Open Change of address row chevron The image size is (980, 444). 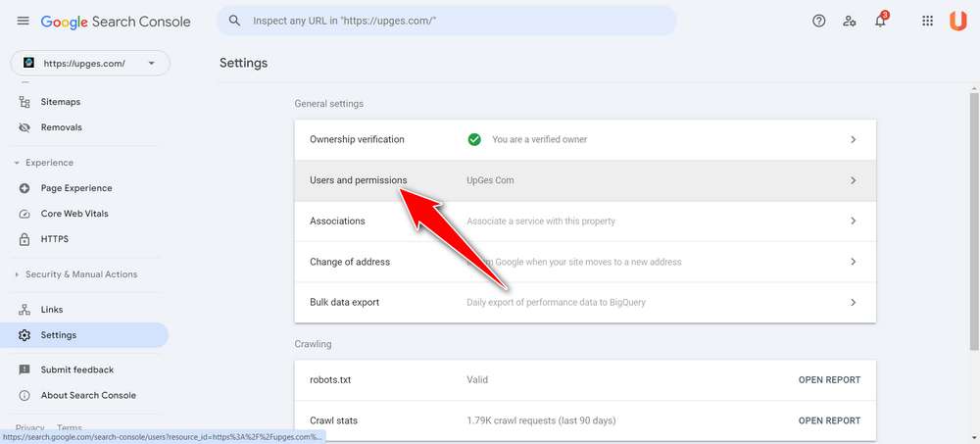click(x=854, y=262)
